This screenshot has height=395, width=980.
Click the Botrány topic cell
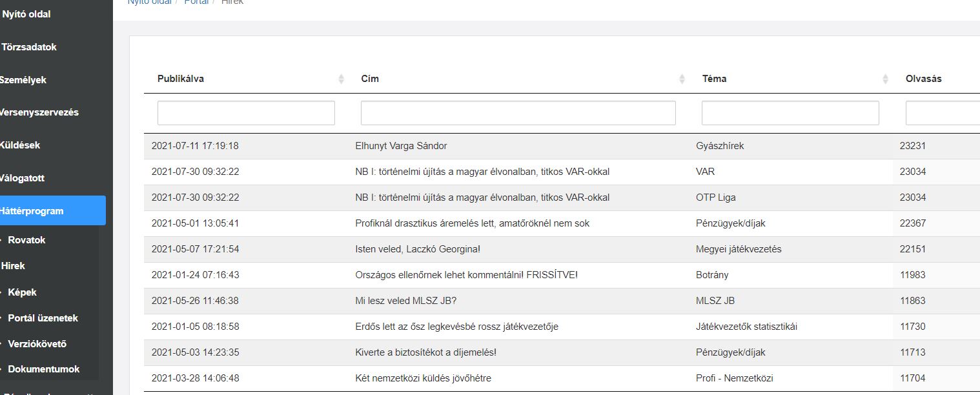[x=712, y=275]
